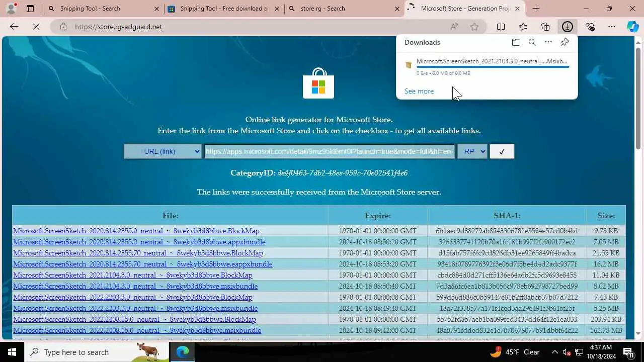644x362 pixels.
Task: Open the tab actions menu icon
Action: point(30,9)
